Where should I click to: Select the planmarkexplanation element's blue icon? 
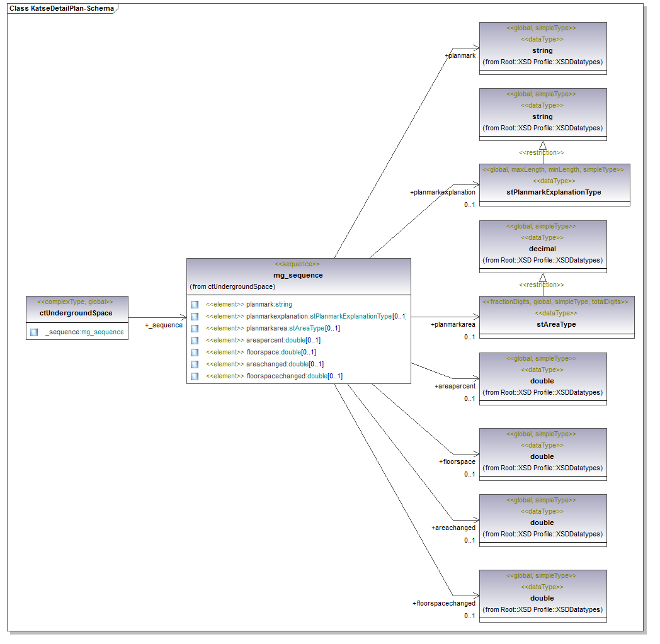195,317
